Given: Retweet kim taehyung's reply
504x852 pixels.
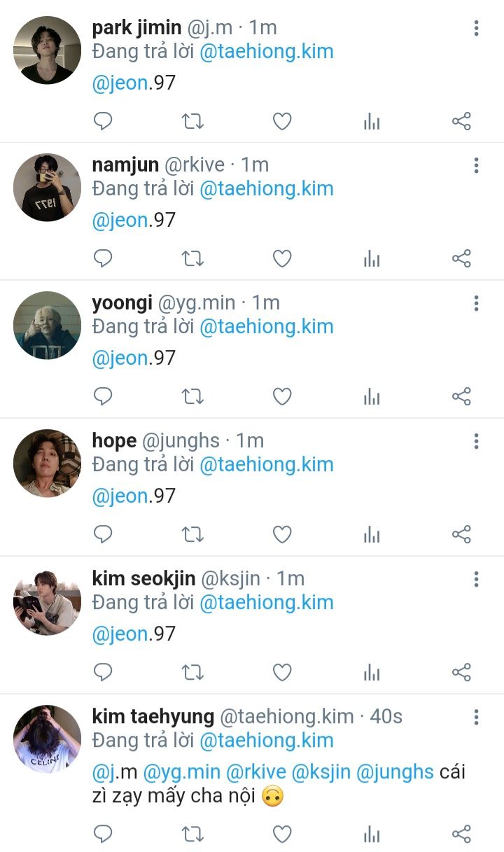Looking at the screenshot, I should 192,834.
